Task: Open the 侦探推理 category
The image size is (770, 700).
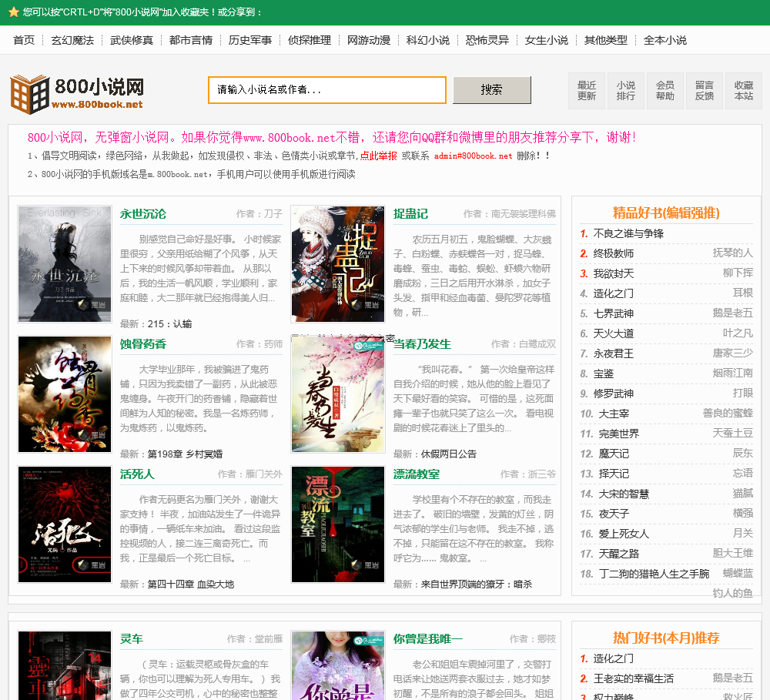Action: 310,40
